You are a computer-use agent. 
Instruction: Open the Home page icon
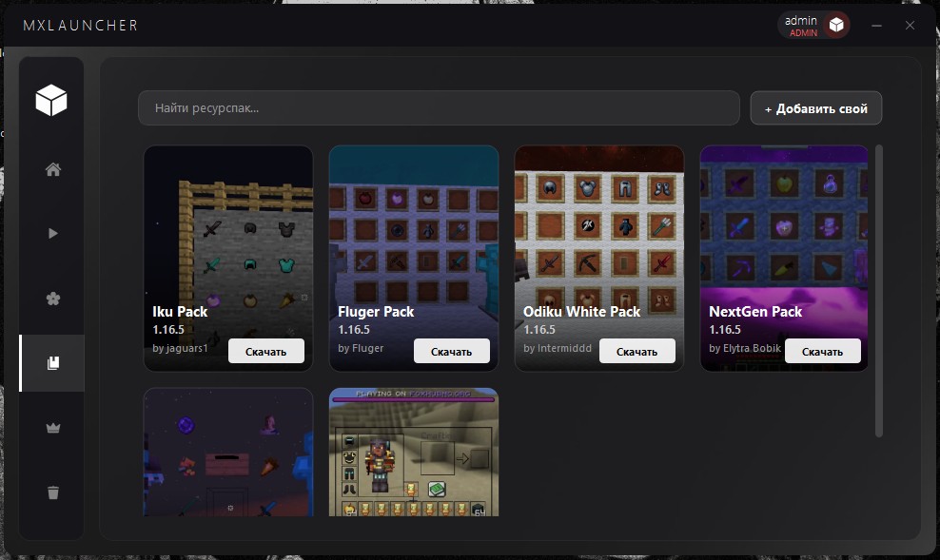click(53, 170)
